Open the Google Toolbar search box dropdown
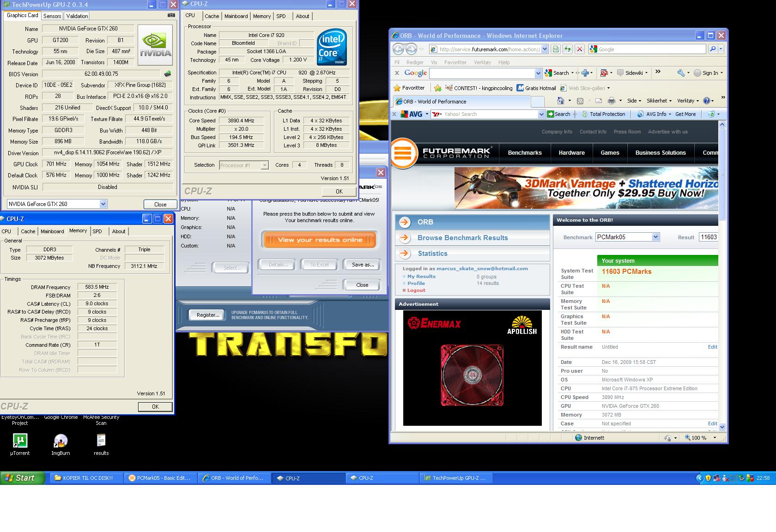 (x=538, y=73)
